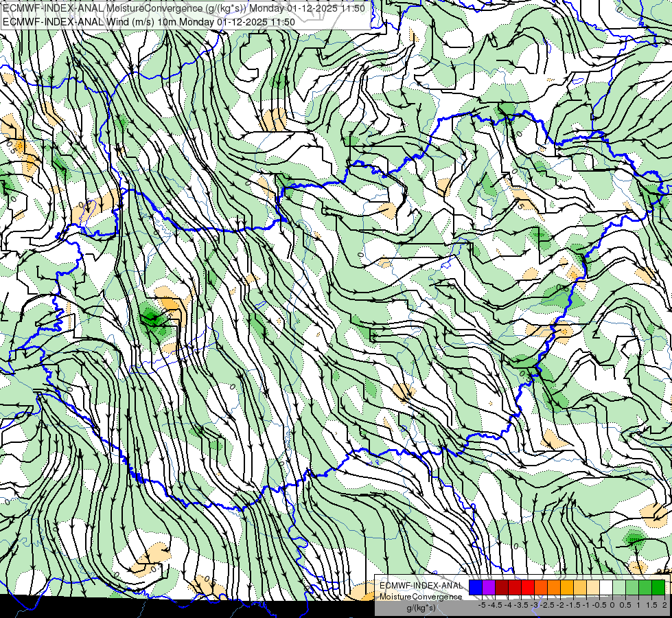Click the MoistureConvergence title line at top
672x618 pixels.
pyautogui.click(x=184, y=8)
